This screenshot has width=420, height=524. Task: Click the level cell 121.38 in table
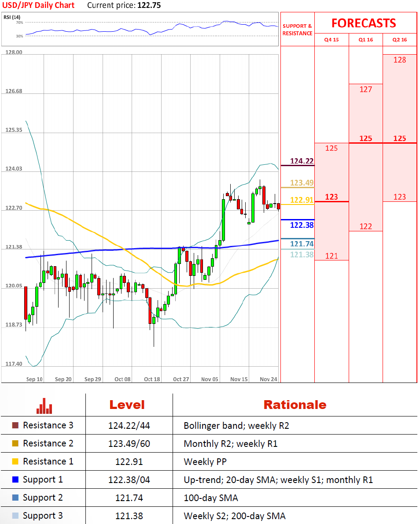[x=129, y=516]
